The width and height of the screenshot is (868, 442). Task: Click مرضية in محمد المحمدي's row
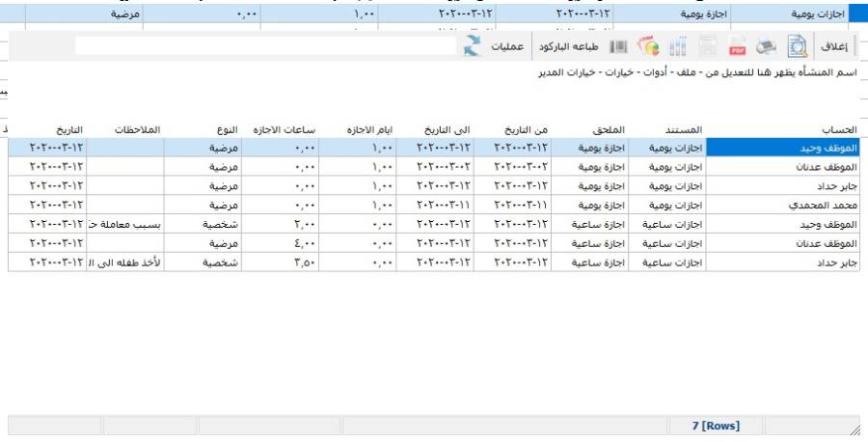pos(203,206)
